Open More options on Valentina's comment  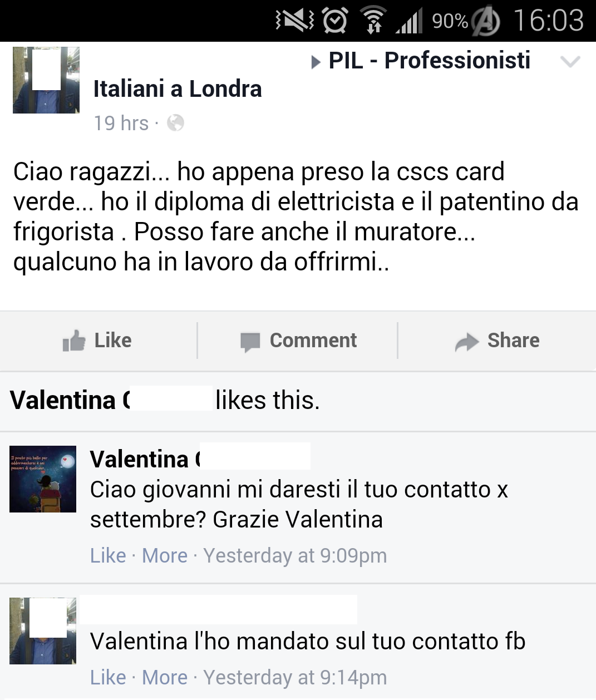[165, 555]
